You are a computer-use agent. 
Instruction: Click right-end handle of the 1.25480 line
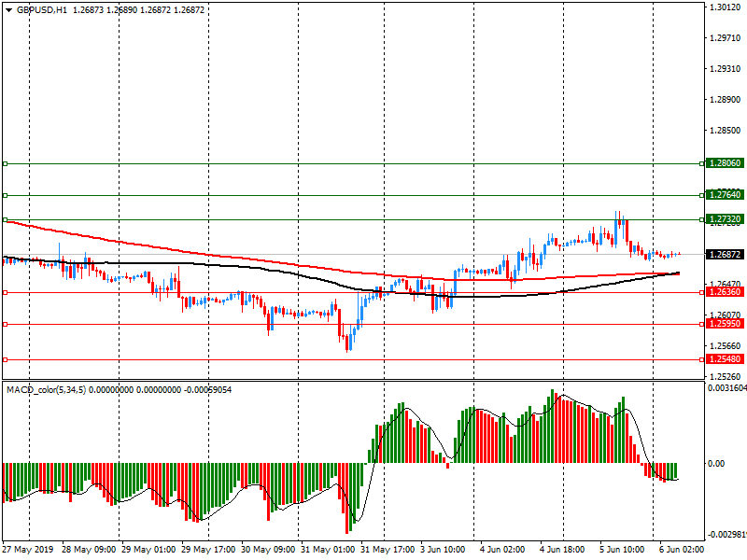(x=702, y=359)
